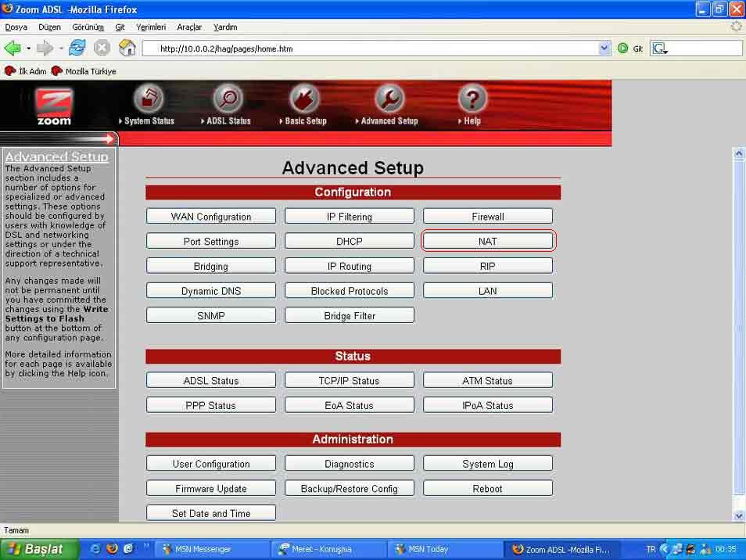Click the Reboot button
Screen dimensions: 746x560
[x=488, y=489]
